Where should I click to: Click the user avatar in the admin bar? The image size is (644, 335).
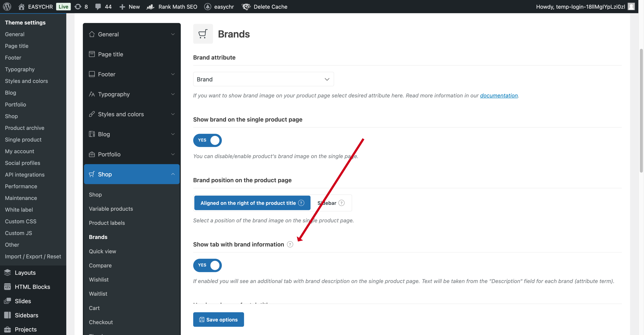[x=631, y=7]
